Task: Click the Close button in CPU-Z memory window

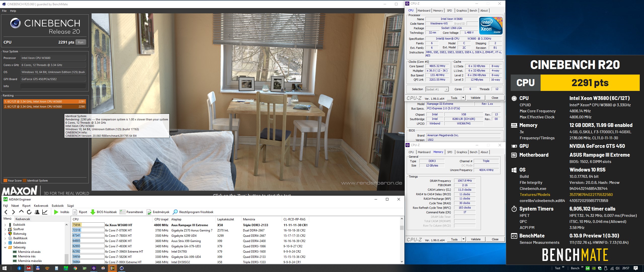Action: [x=495, y=239]
